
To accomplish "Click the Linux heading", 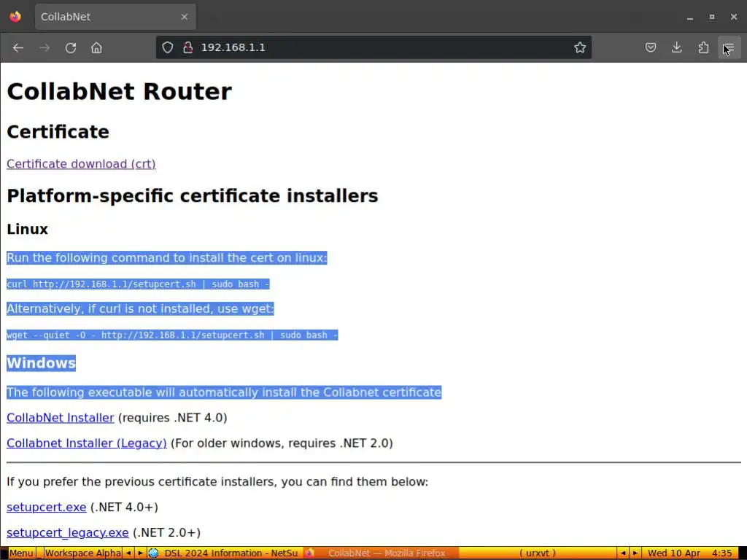I will 28,229.
